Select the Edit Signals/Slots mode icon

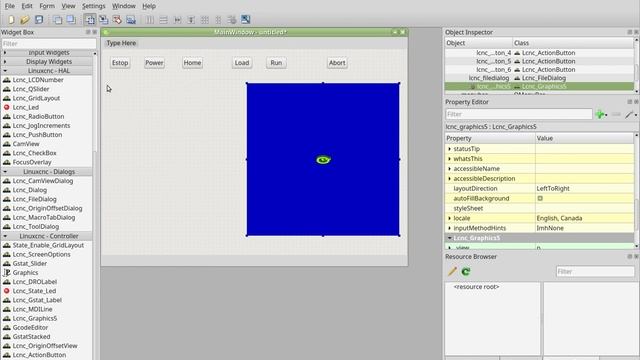[104, 20]
